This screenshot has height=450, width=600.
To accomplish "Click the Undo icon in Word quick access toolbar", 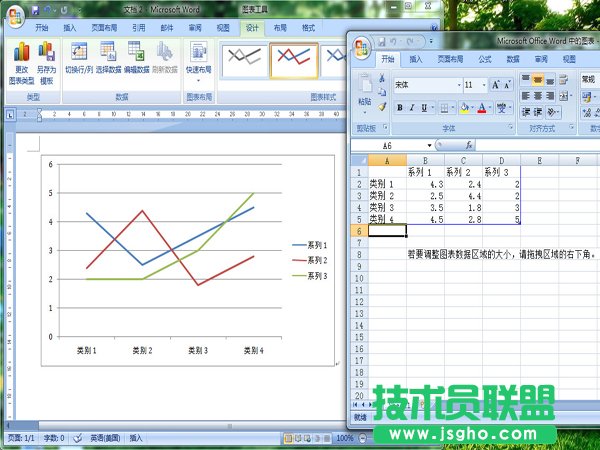I will [48, 10].
